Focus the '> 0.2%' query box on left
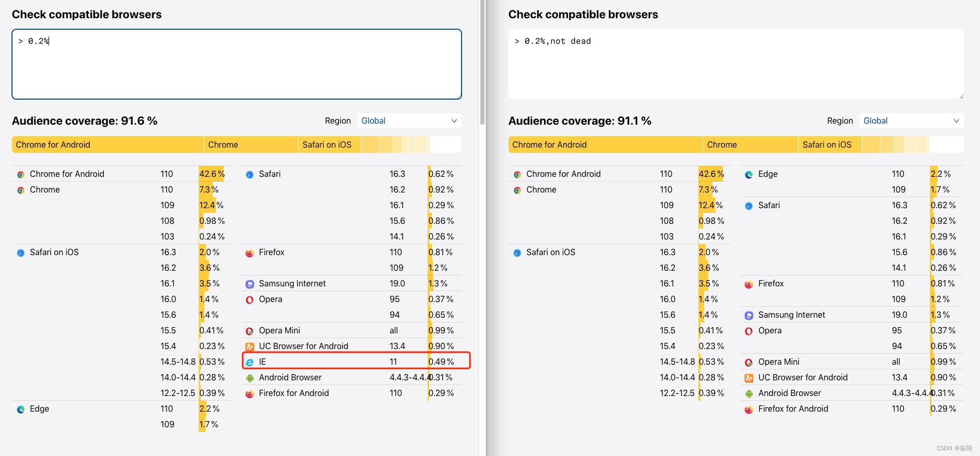This screenshot has height=456, width=980. (237, 64)
